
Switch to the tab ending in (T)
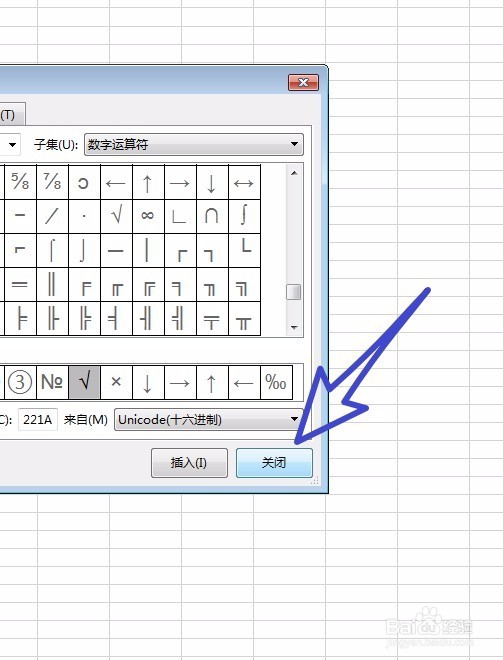(x=12, y=114)
